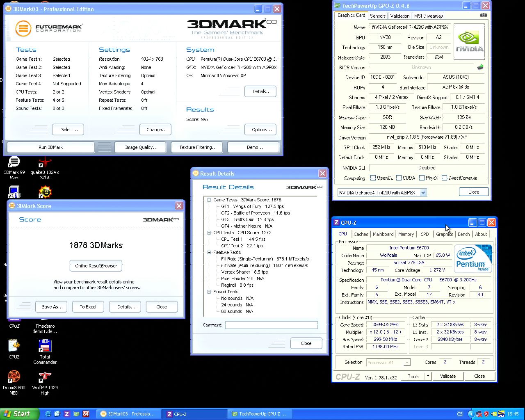The height and width of the screenshot is (420, 525).
Task: Open the About tab in CPU-Z
Action: click(481, 234)
